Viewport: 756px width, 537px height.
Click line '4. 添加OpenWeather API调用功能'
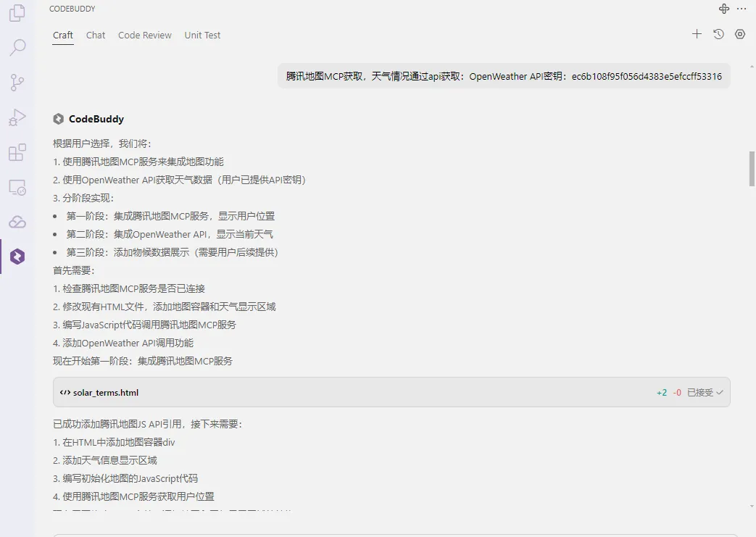click(x=123, y=344)
